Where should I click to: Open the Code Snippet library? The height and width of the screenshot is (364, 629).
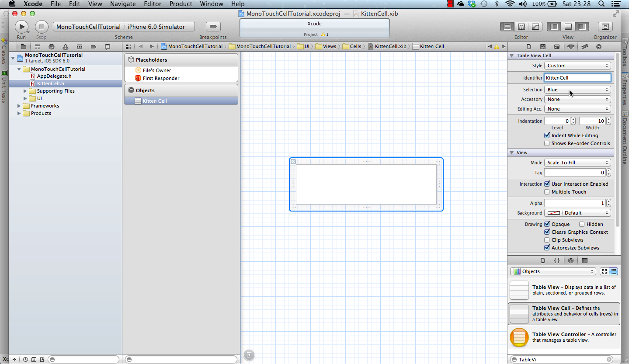557,260
